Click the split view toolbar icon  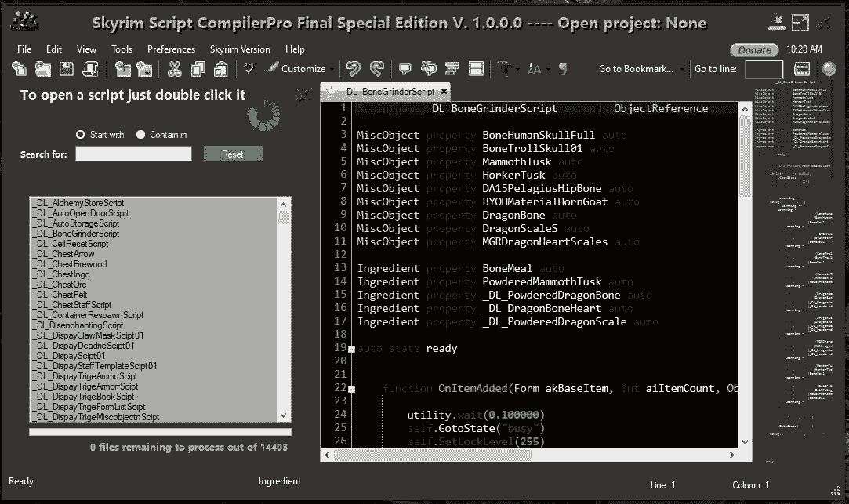click(476, 69)
